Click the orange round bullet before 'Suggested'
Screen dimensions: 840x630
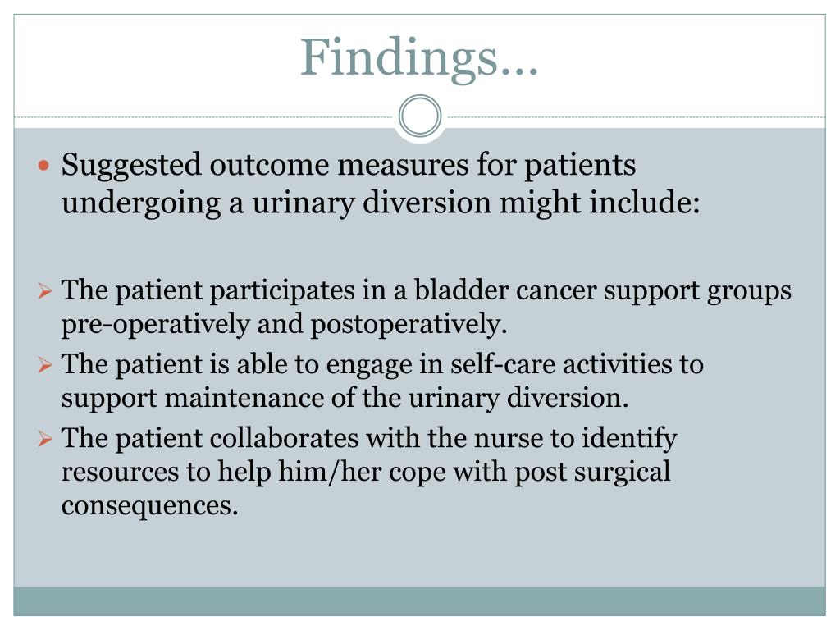[x=44, y=165]
